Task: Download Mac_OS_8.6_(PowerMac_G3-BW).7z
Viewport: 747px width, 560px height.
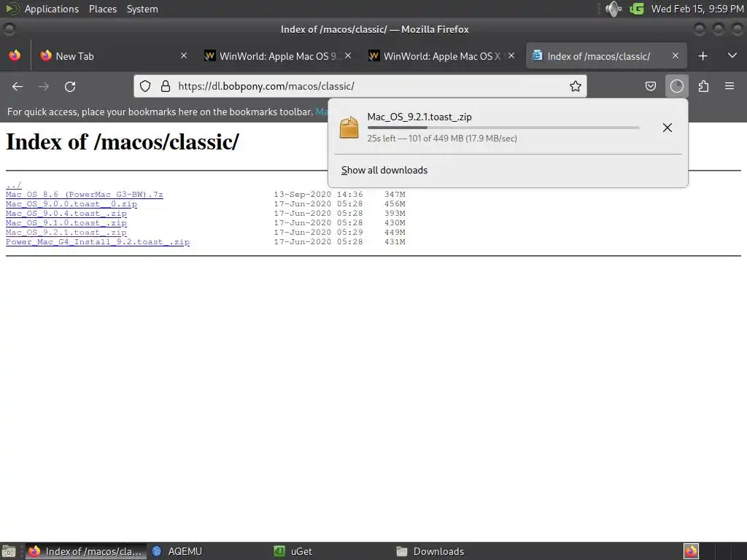Action: pyautogui.click(x=85, y=194)
